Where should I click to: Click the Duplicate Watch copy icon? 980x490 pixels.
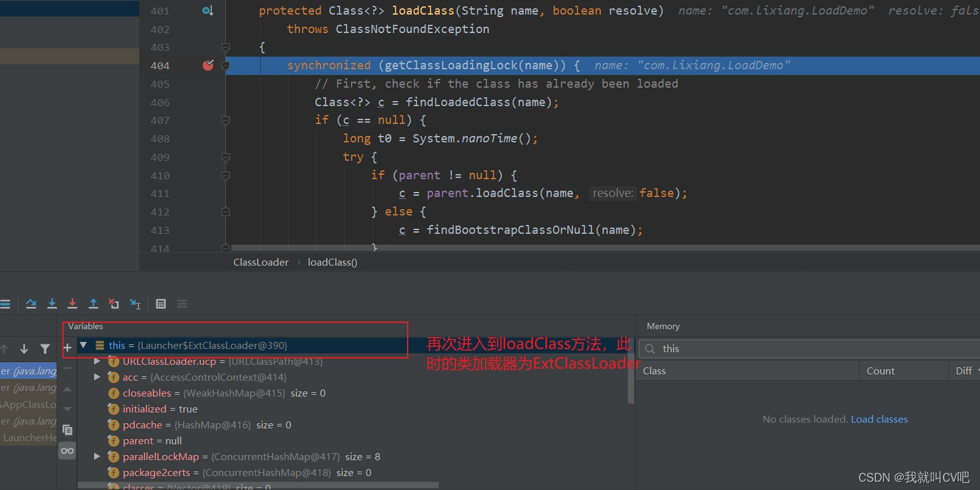click(x=67, y=430)
